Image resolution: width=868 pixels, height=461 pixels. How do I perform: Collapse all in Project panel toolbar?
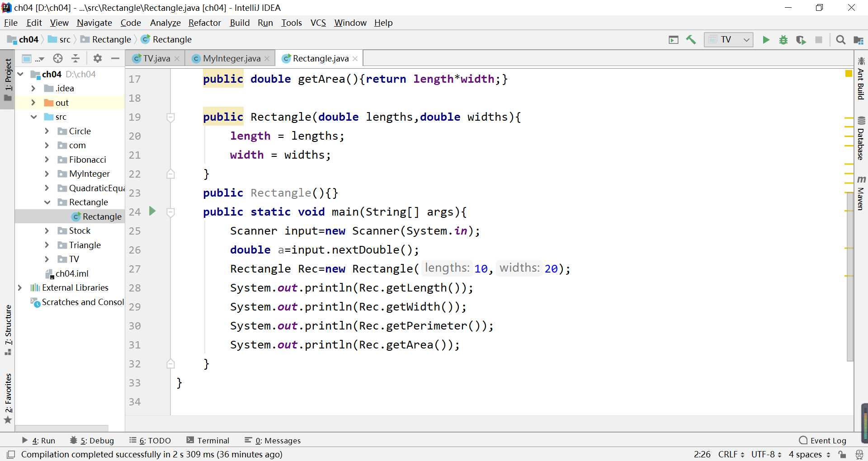(75, 58)
